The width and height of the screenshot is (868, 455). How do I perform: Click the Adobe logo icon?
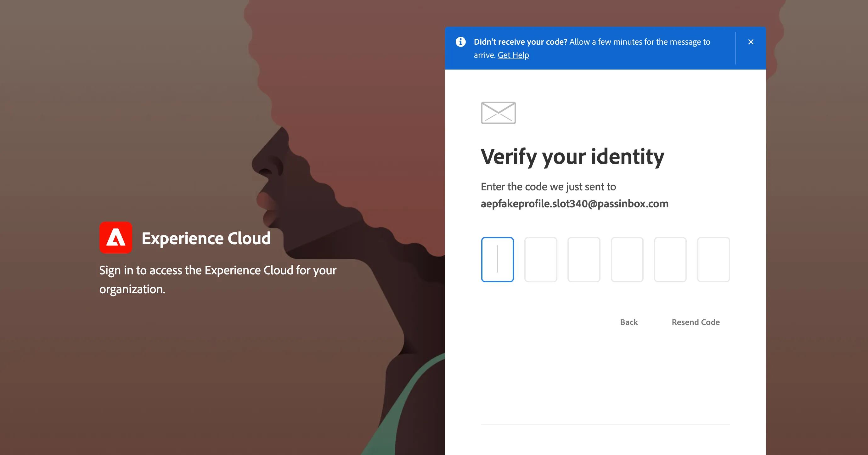point(116,238)
